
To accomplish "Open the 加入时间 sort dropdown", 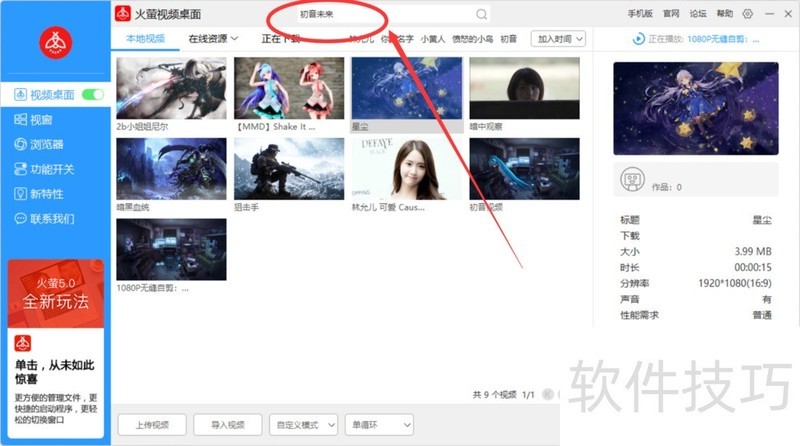I will [558, 39].
